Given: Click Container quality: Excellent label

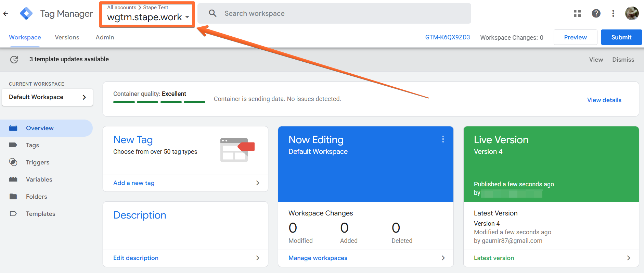Looking at the screenshot, I should click(x=150, y=94).
